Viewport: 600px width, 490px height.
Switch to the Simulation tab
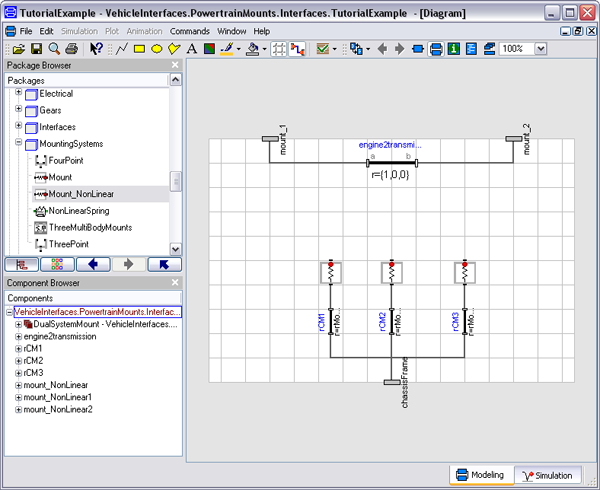pyautogui.click(x=549, y=475)
